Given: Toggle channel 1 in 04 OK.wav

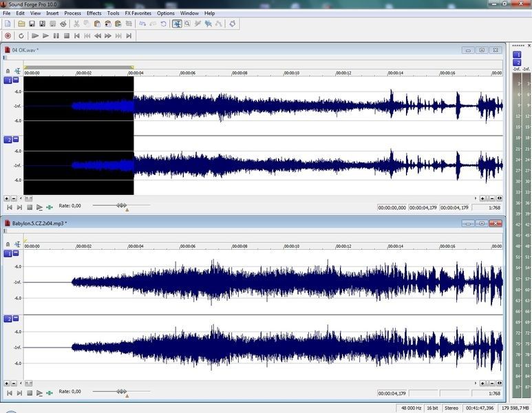Looking at the screenshot, I should pos(8,81).
